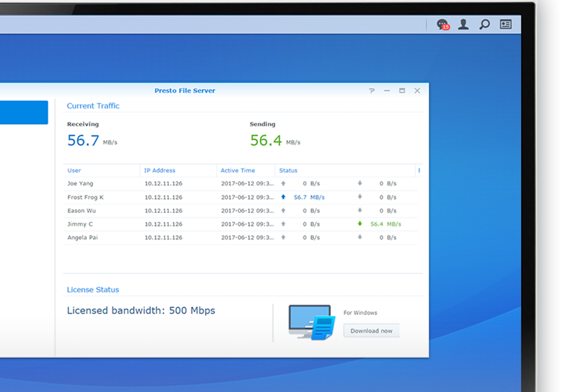This screenshot has width=573, height=392.
Task: Click the upload arrow on Frost Frog K's row
Action: click(x=283, y=197)
